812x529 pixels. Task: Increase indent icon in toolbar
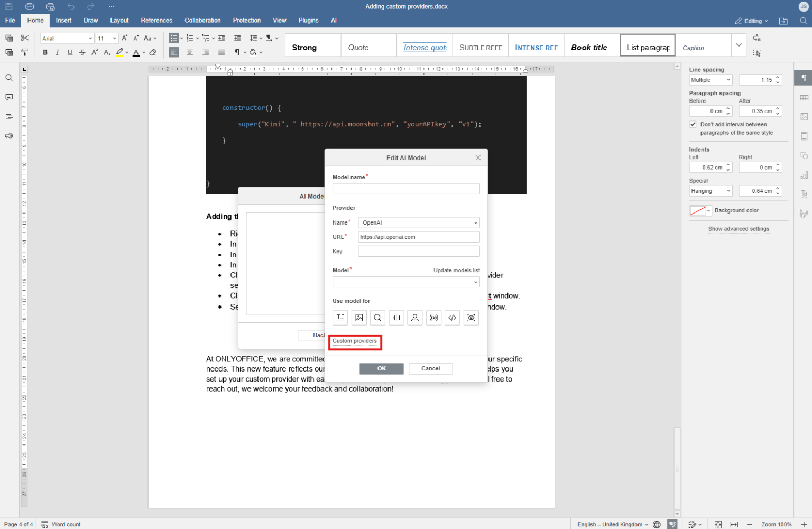point(237,38)
